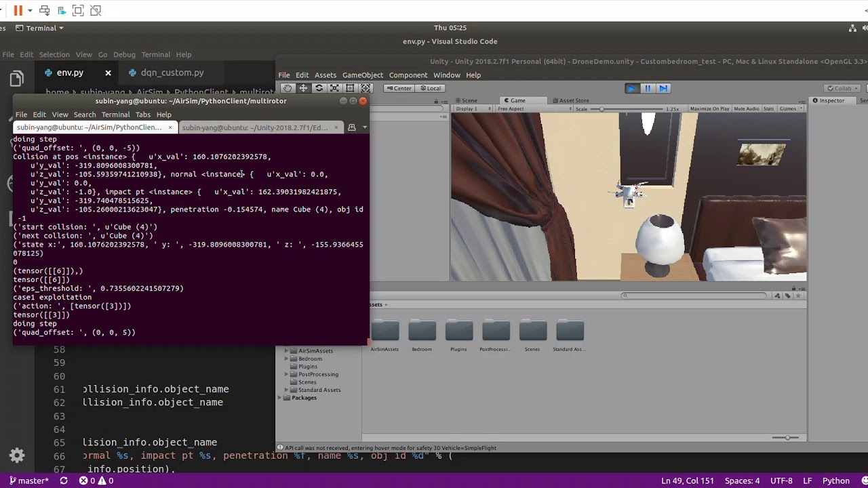This screenshot has width=868, height=488.
Task: Select the Unity Rect transform tool
Action: point(350,88)
